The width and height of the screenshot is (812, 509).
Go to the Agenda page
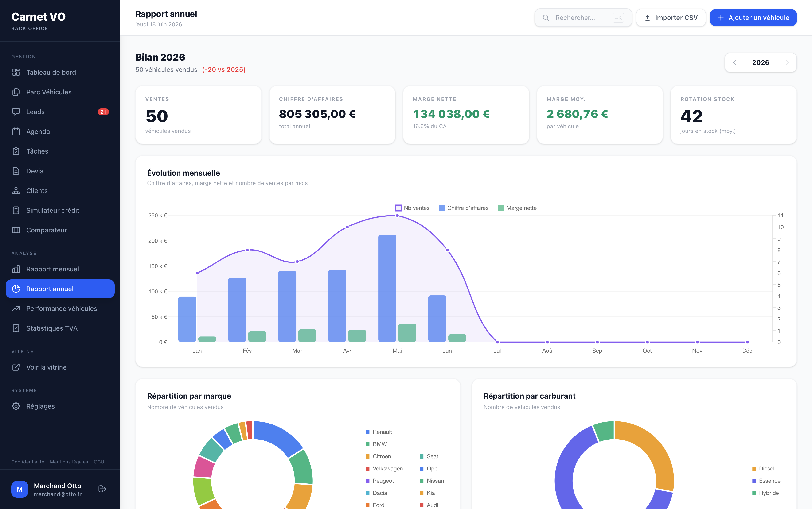click(x=60, y=132)
